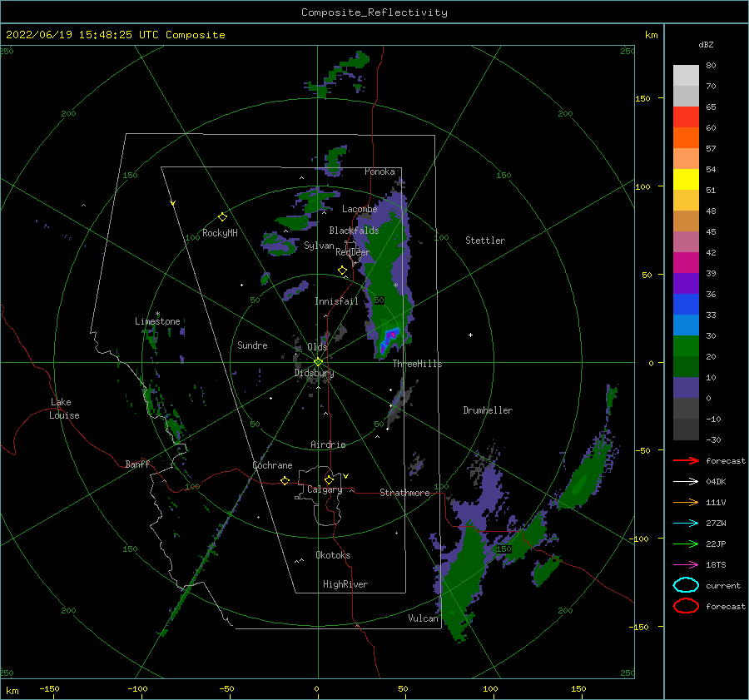Click the Lake Louise label
This screenshot has width=749, height=700.
pos(65,409)
